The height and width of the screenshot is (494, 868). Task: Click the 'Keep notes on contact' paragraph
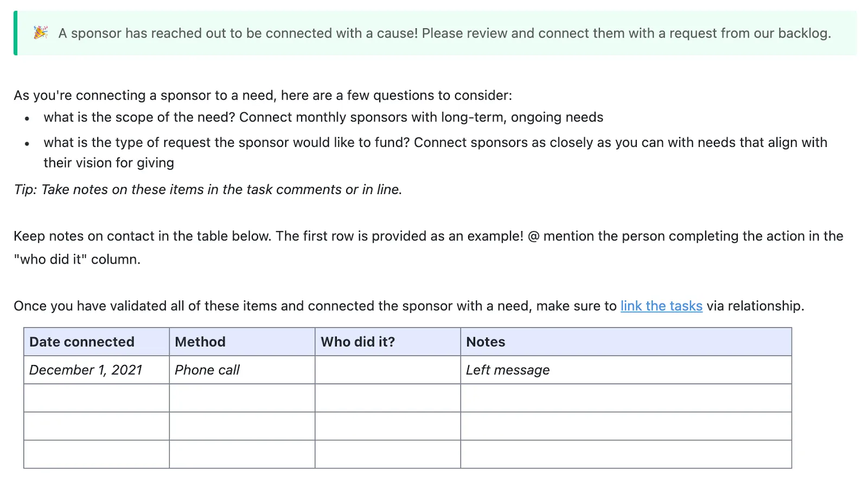(429, 247)
